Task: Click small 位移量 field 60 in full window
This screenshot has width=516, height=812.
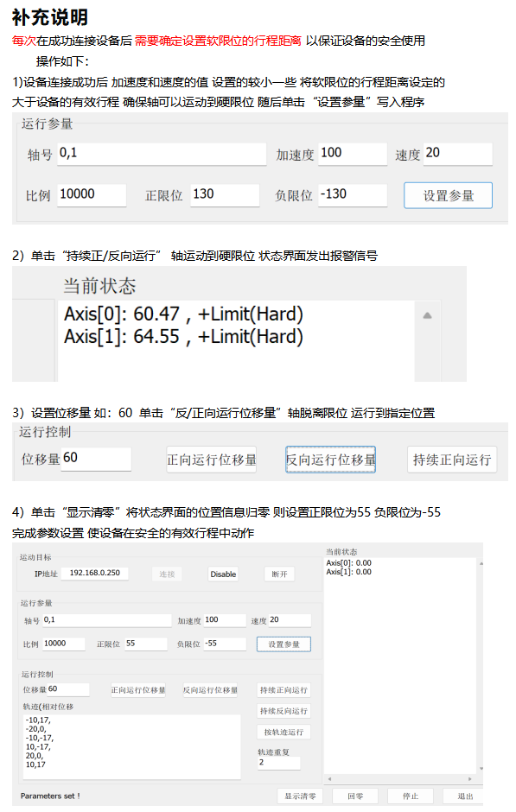Action: tap(68, 690)
